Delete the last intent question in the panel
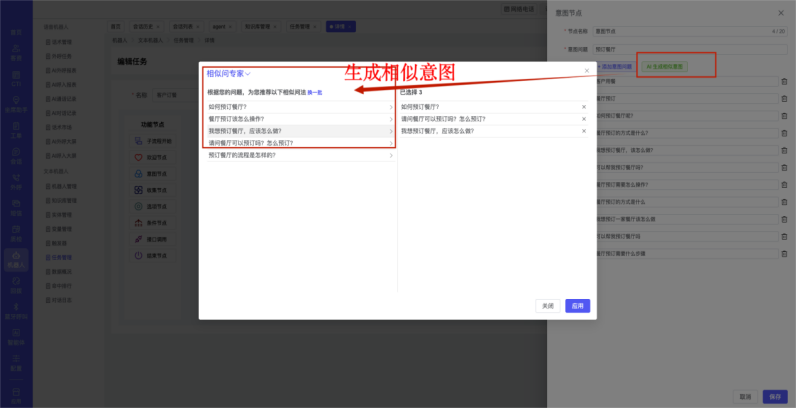 click(784, 255)
